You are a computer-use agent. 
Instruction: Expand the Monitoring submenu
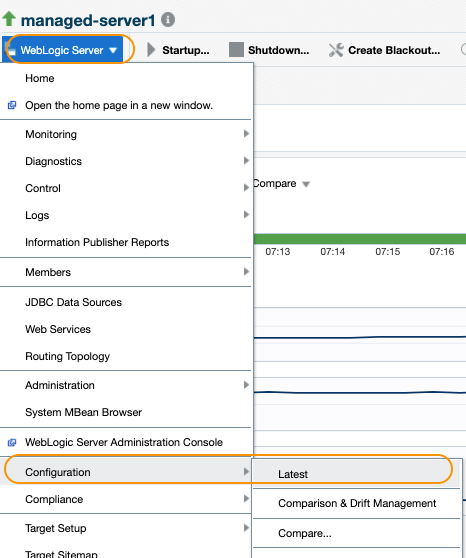pyautogui.click(x=126, y=134)
